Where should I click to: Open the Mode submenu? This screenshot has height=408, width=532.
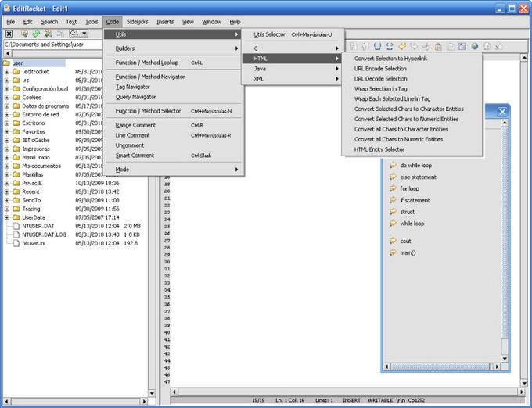click(174, 170)
